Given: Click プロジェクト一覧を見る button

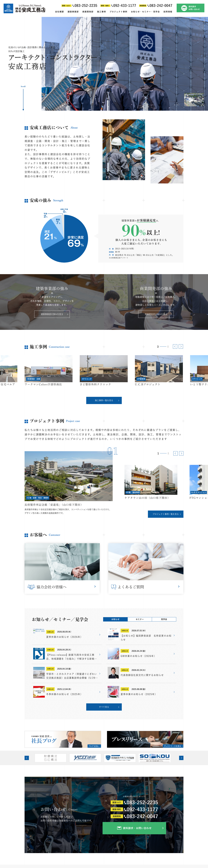Looking at the screenshot, I should coord(166,514).
